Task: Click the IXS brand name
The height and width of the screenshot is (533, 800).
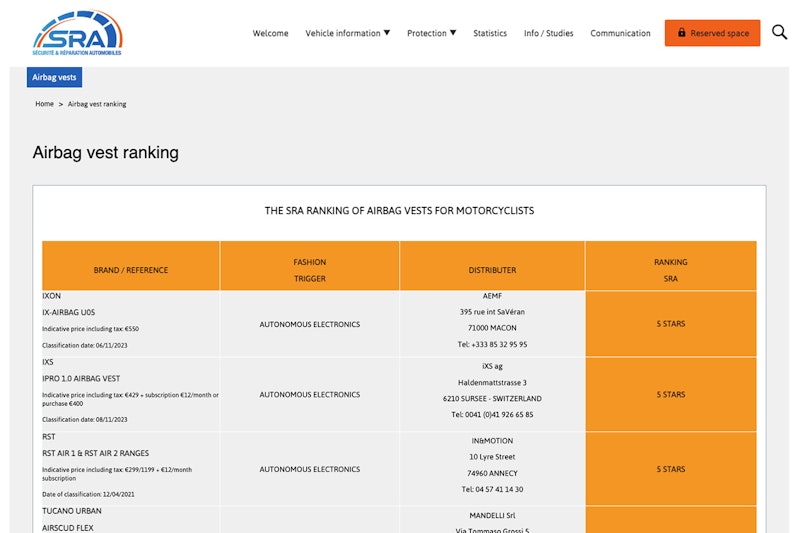Action: pyautogui.click(x=47, y=362)
